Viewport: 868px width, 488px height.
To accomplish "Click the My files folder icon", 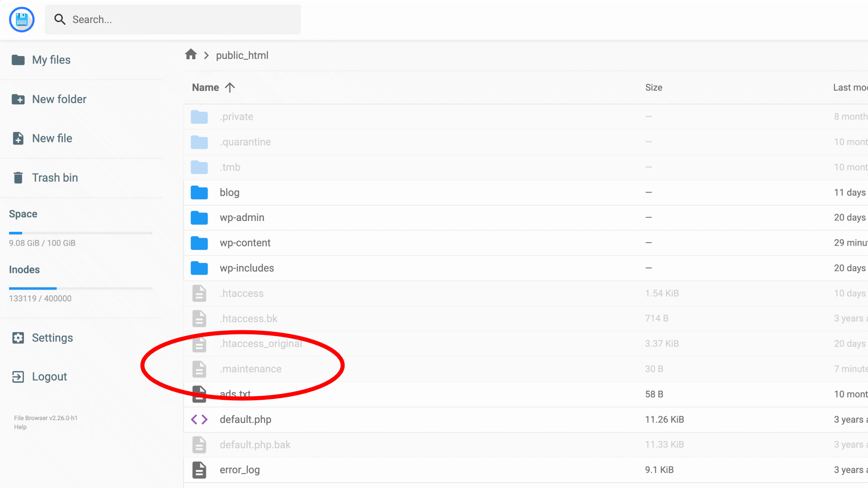I will (x=18, y=60).
